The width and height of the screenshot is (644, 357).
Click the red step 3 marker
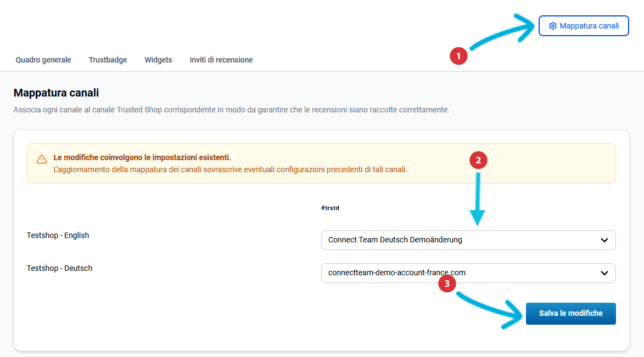click(447, 284)
